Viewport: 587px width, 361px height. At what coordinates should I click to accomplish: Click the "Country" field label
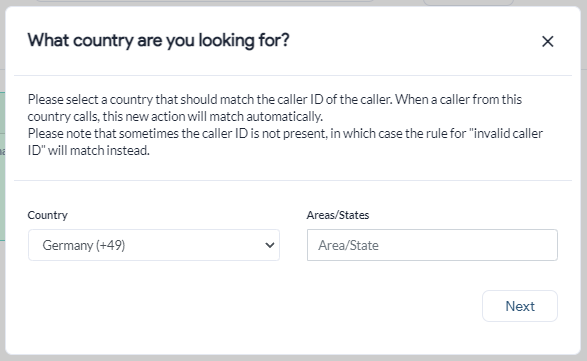48,215
